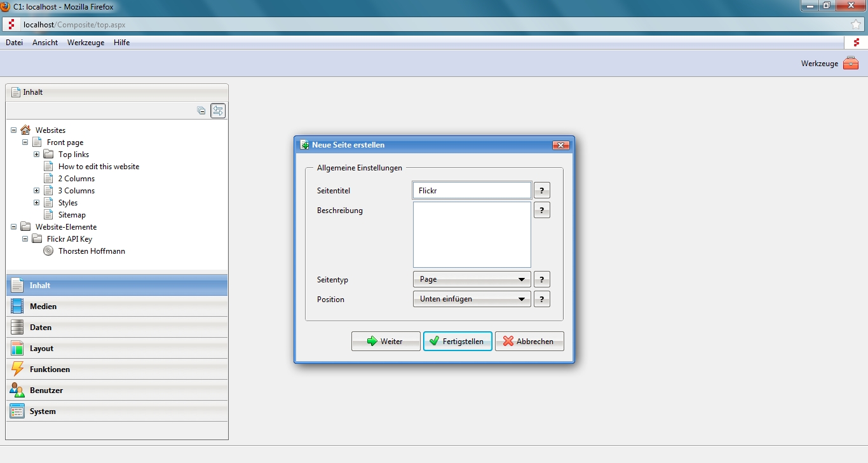Toggle the tree sync button in toolbar
Viewport: 868px width, 463px height.
218,111
